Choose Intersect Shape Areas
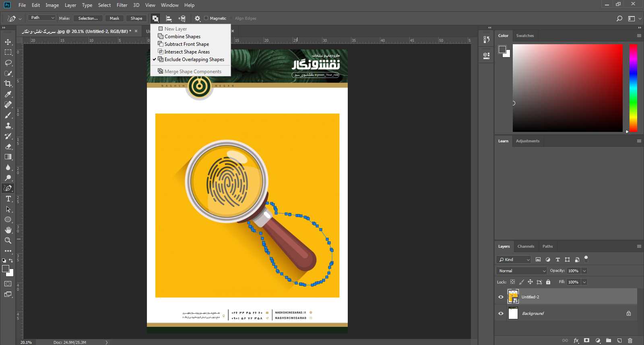 (x=187, y=52)
